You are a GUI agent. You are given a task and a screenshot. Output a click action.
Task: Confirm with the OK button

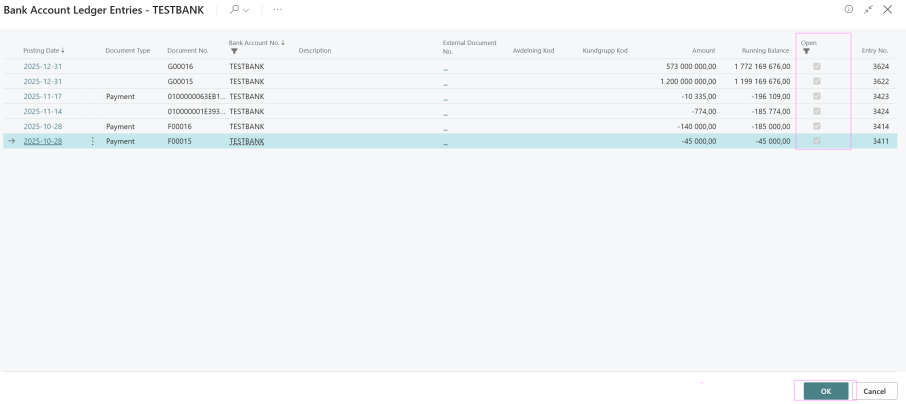tap(826, 391)
